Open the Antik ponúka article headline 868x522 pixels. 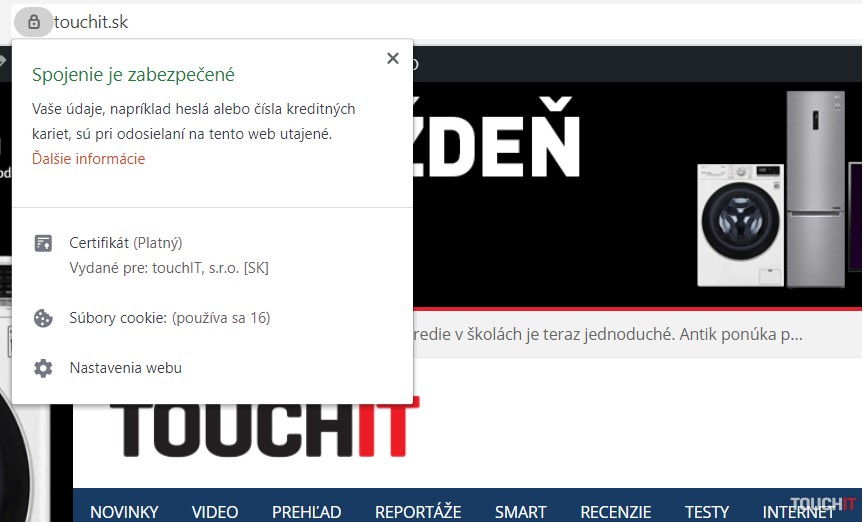[608, 334]
